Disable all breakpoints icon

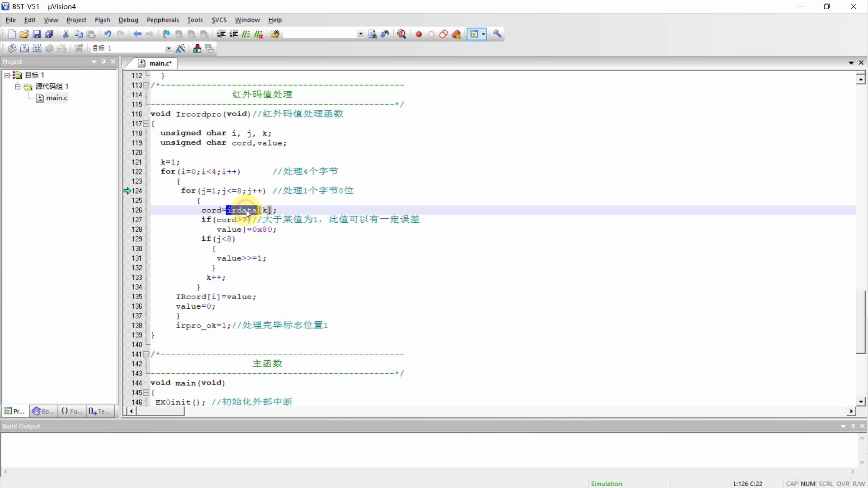(444, 34)
